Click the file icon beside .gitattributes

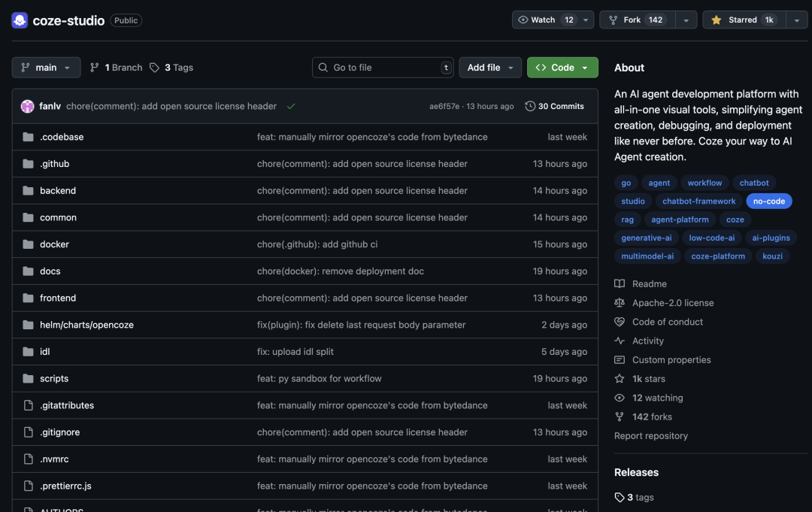[29, 405]
